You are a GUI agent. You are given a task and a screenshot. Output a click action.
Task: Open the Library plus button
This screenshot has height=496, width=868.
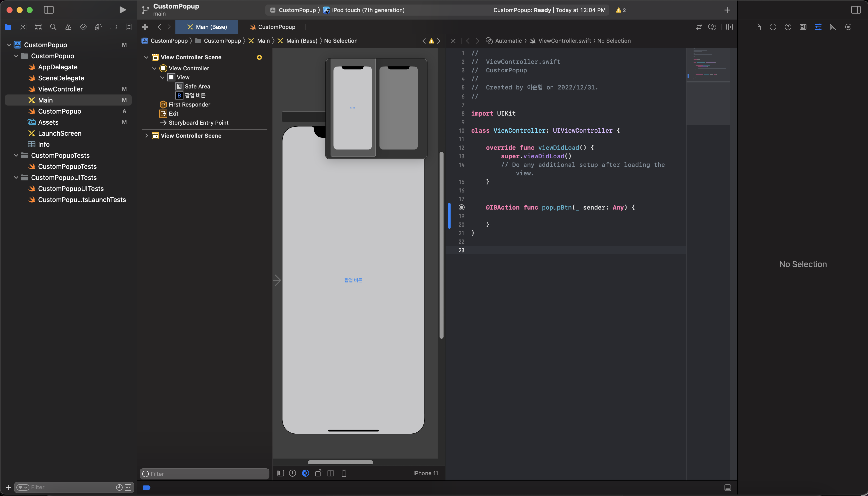[727, 10]
